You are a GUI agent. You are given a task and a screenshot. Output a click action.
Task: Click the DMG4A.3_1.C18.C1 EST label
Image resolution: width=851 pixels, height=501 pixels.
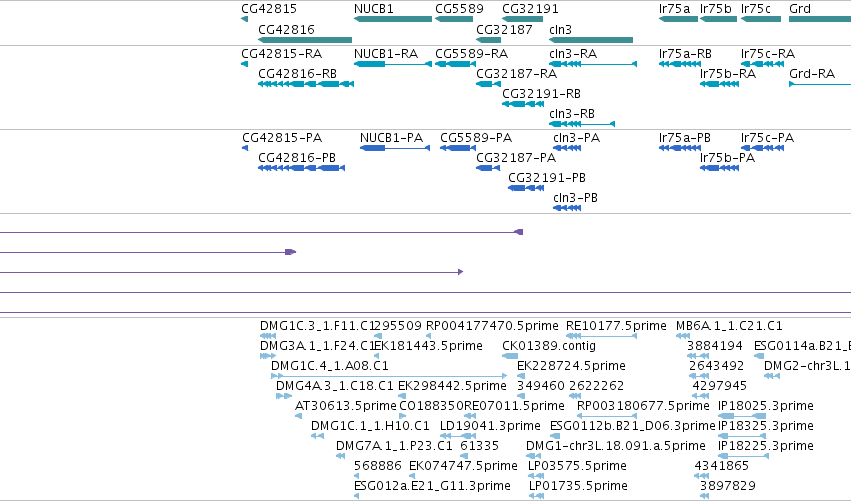[x=334, y=386]
